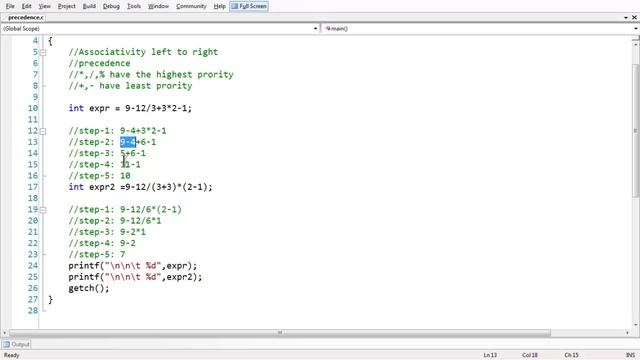Click the comment "//step-3: 9-2*1"

(107, 232)
